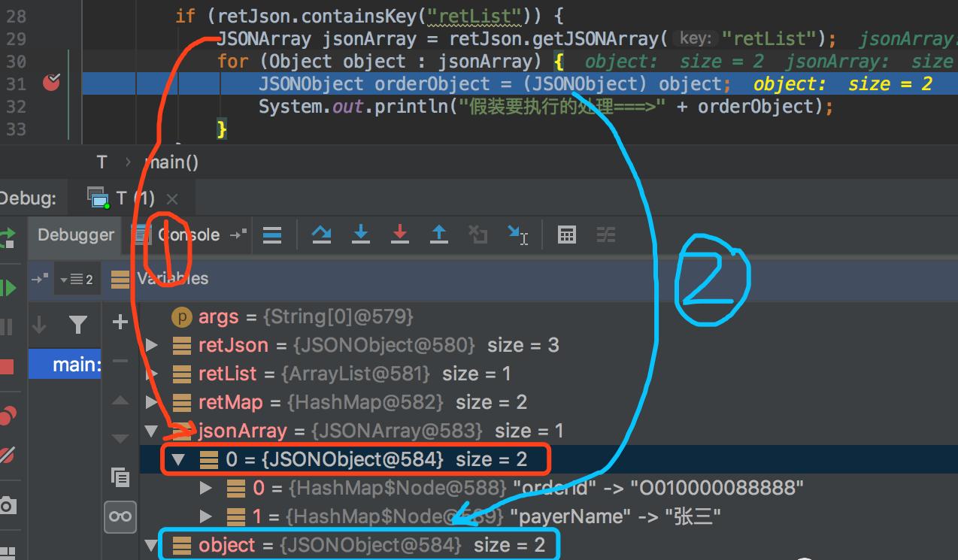The height and width of the screenshot is (560, 958).
Task: Expand the HashMap$Node@588 orderId entry
Action: point(206,489)
